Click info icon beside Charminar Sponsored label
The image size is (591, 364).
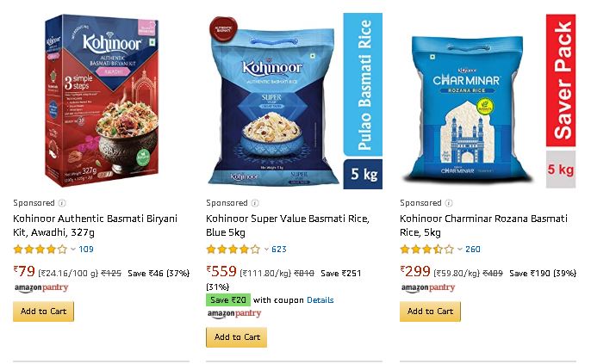click(x=449, y=203)
